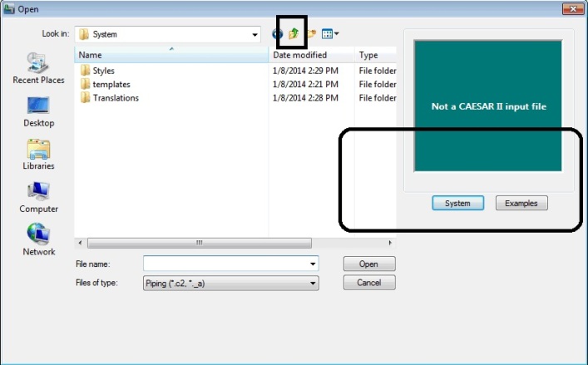Open Libraries location
Image resolution: width=588 pixels, height=365 pixels.
pyautogui.click(x=38, y=155)
